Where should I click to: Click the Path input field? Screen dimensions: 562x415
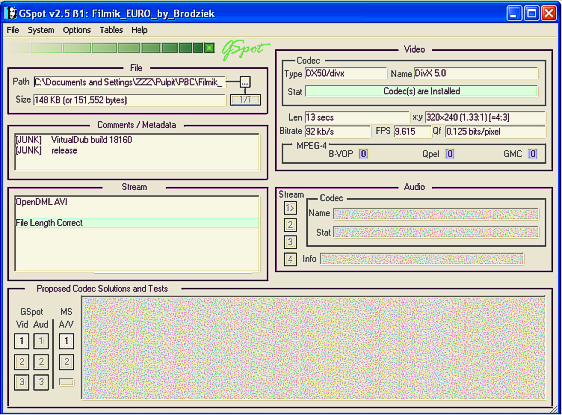(x=130, y=82)
